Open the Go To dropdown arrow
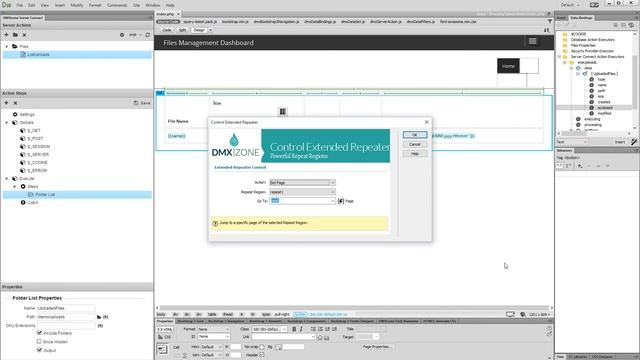The height and width of the screenshot is (360, 640). point(333,201)
